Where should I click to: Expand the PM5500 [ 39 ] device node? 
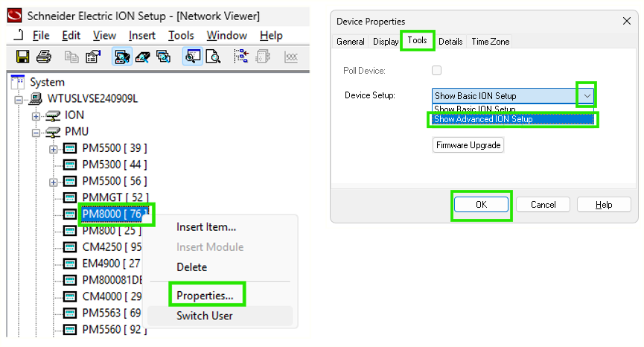(x=53, y=149)
